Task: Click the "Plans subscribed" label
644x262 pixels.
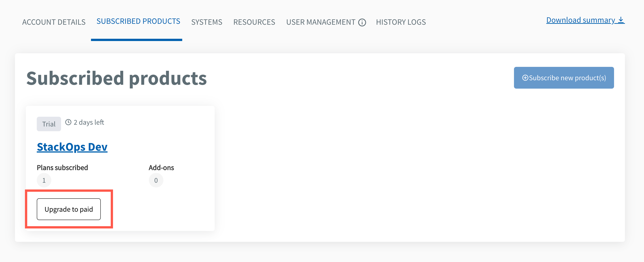Action: 62,167
